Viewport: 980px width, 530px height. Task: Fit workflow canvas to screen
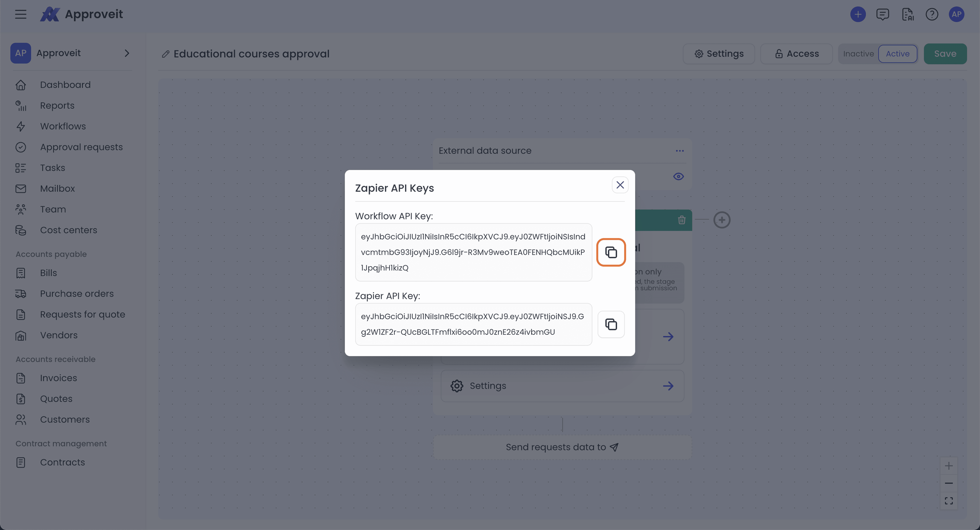(x=949, y=501)
